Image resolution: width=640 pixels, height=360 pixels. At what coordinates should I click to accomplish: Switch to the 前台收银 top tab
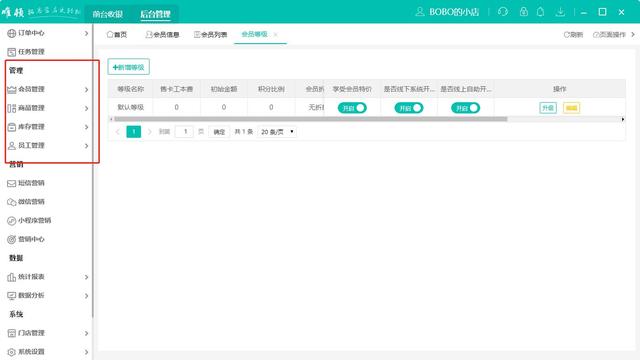pos(107,14)
